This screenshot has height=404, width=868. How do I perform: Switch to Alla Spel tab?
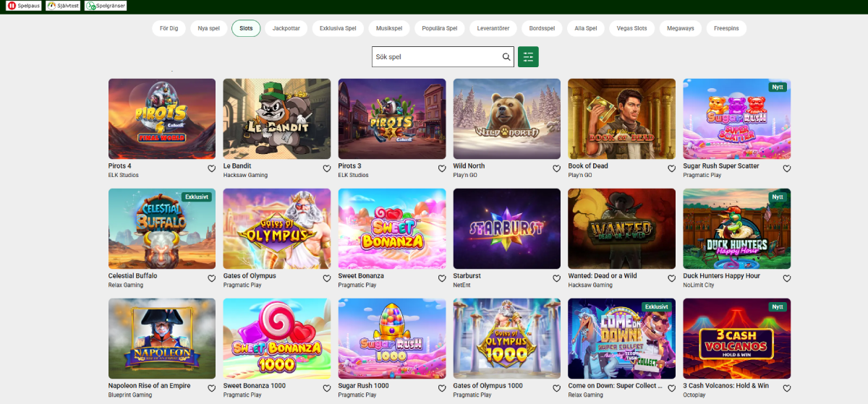coord(585,28)
